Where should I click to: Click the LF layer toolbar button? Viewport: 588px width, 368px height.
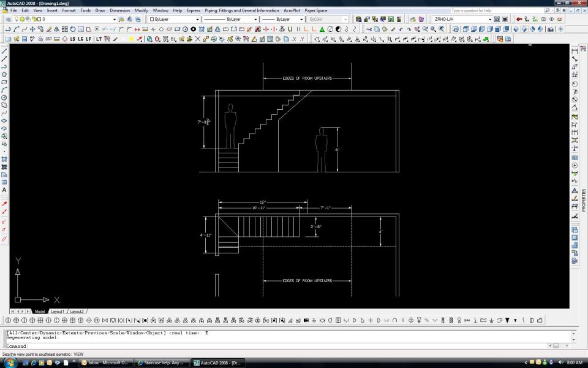tap(88, 39)
